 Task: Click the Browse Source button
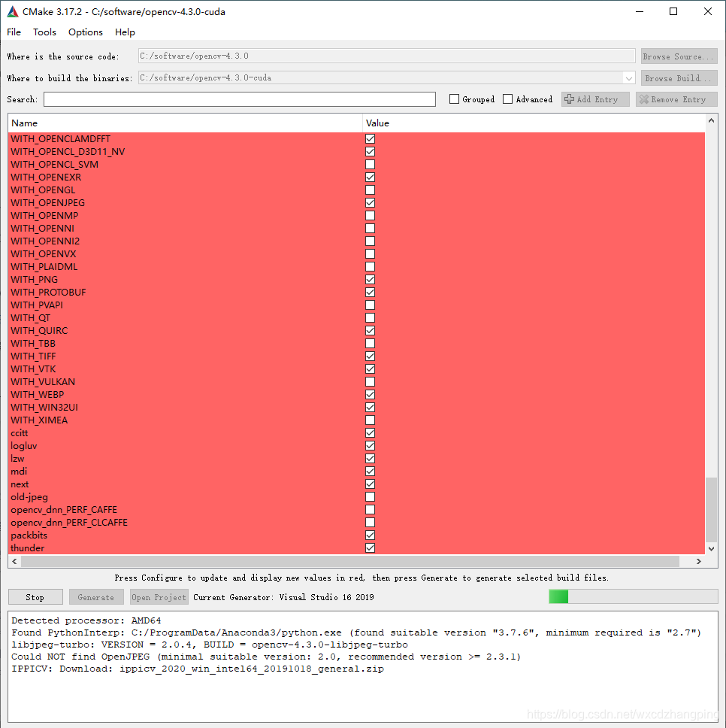click(679, 56)
